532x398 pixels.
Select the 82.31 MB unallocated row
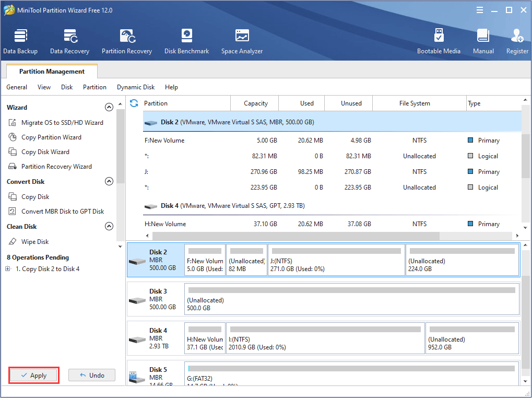coord(332,156)
